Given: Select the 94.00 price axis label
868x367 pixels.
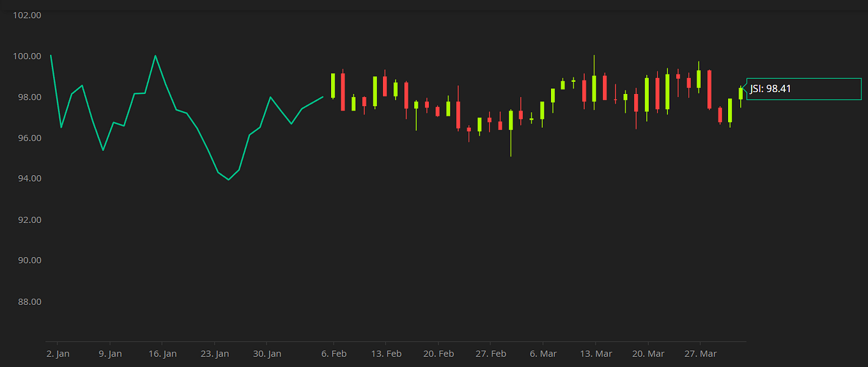Looking at the screenshot, I should pos(27,179).
